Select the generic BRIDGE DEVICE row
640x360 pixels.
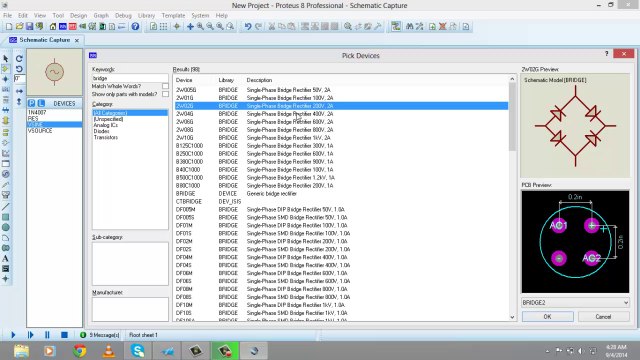click(342, 193)
